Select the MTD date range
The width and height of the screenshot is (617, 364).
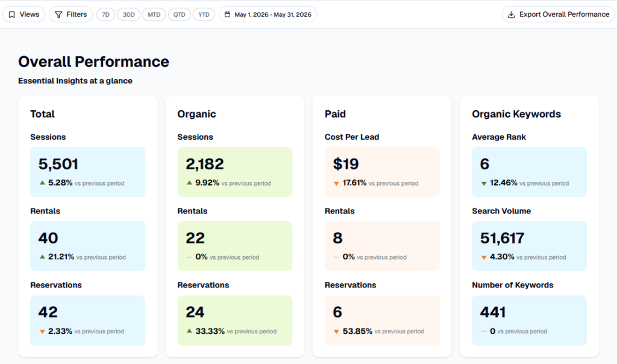coord(154,14)
